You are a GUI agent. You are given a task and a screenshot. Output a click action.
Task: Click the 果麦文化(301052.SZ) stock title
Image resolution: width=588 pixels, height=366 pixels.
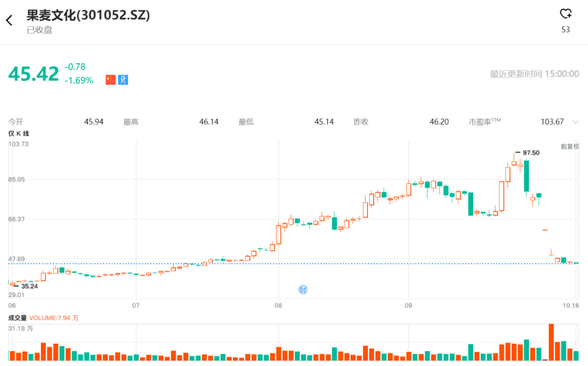88,15
